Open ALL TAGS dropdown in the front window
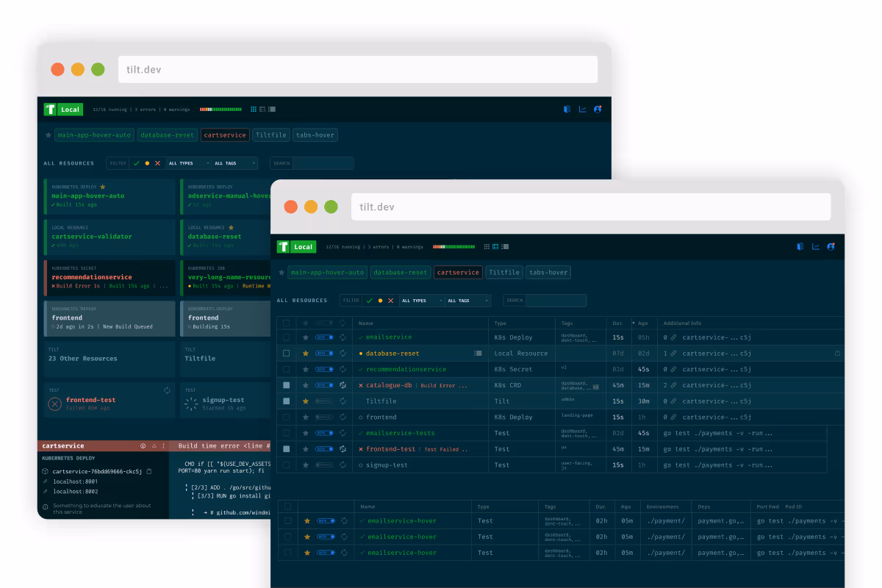 (467, 301)
